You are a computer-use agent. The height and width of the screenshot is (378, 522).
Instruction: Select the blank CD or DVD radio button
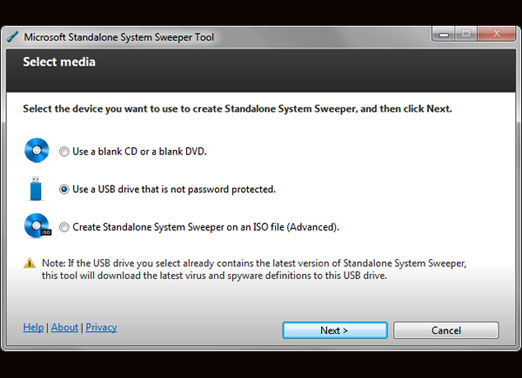pos(64,152)
